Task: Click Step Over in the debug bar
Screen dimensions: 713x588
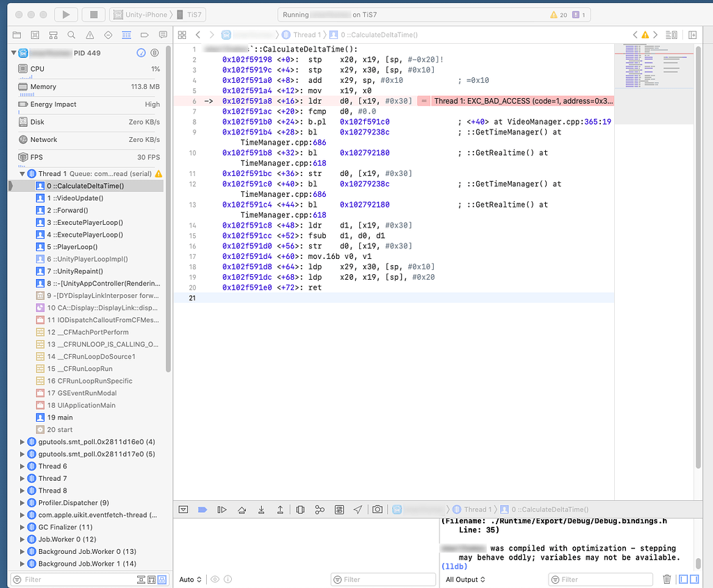Action: (x=242, y=509)
